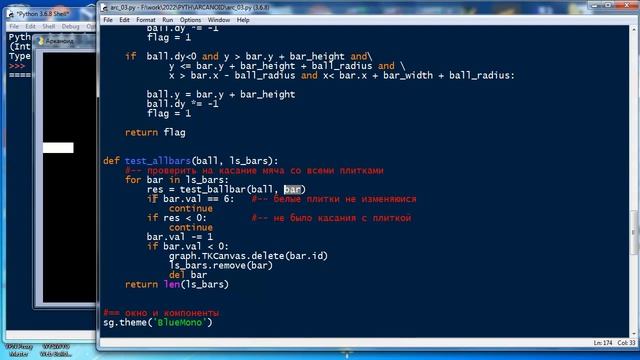Click 'if bar.val < 0:' condition
640x360 pixels.
pos(188,247)
